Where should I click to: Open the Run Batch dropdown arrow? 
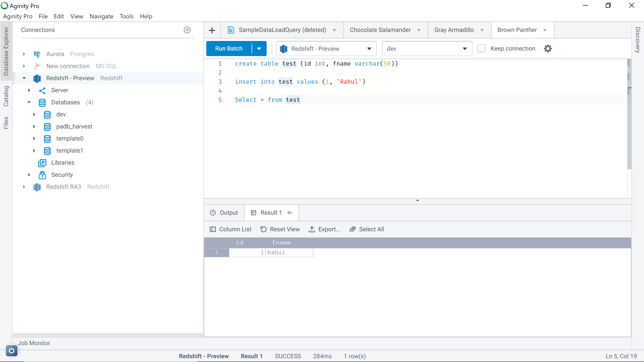[x=259, y=49]
